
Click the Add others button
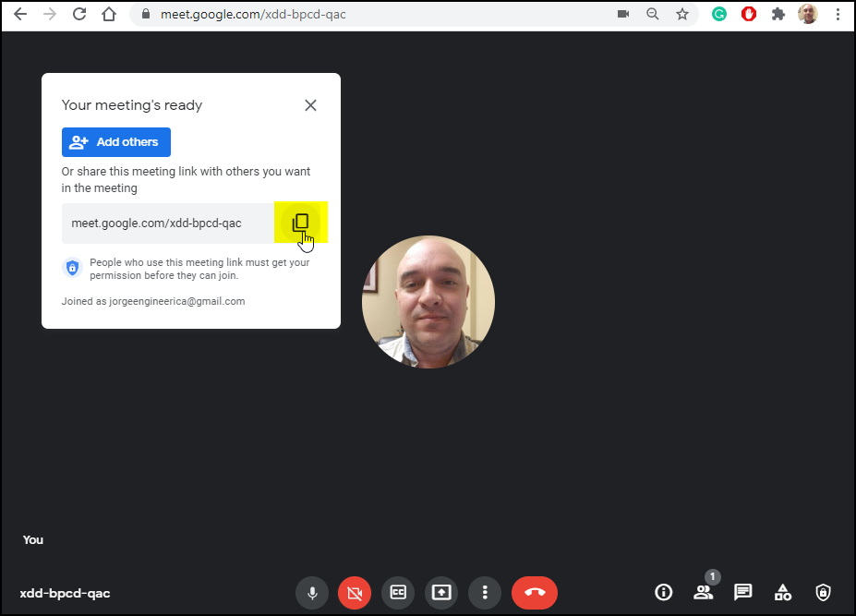[116, 142]
